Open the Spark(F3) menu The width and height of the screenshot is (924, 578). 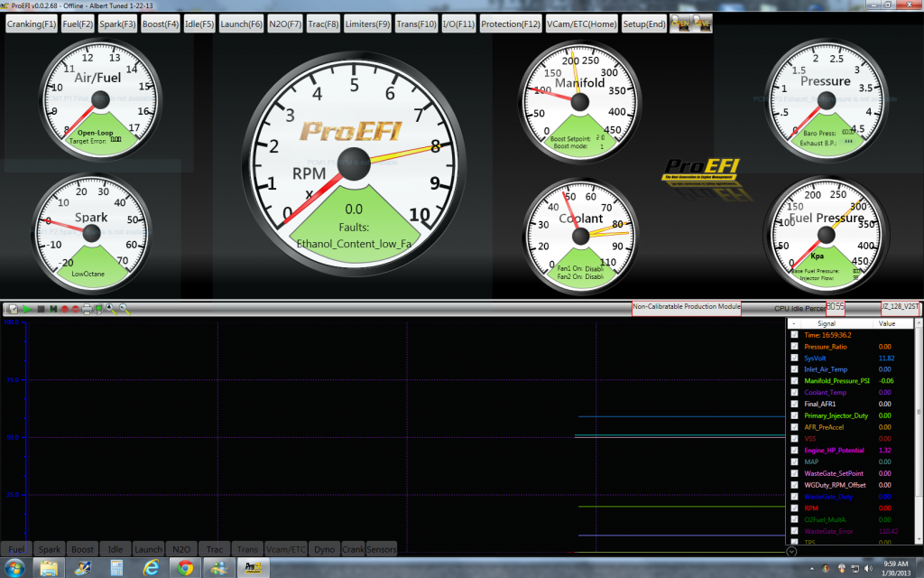click(x=117, y=23)
